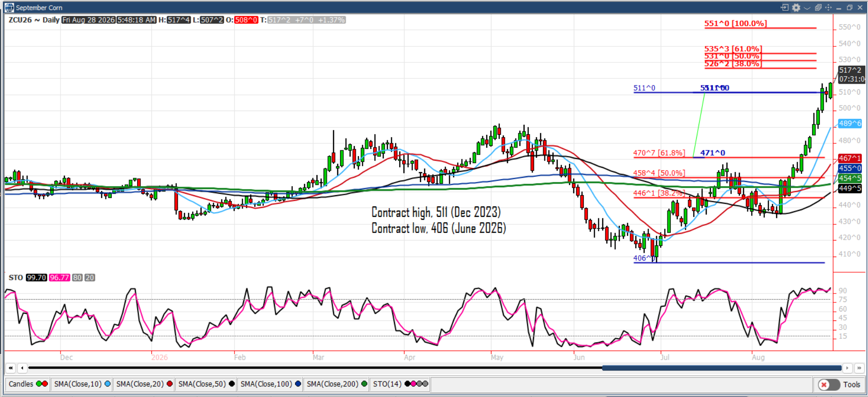Image resolution: width=868 pixels, height=397 pixels.
Task: Click the date Fri Aug 28 2026
Action: click(88, 20)
